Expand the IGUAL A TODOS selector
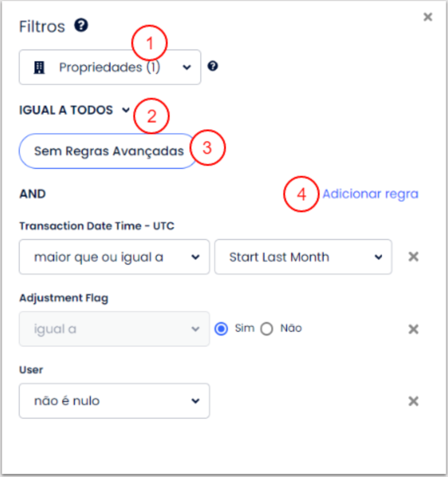This screenshot has width=448, height=477. pos(75,110)
